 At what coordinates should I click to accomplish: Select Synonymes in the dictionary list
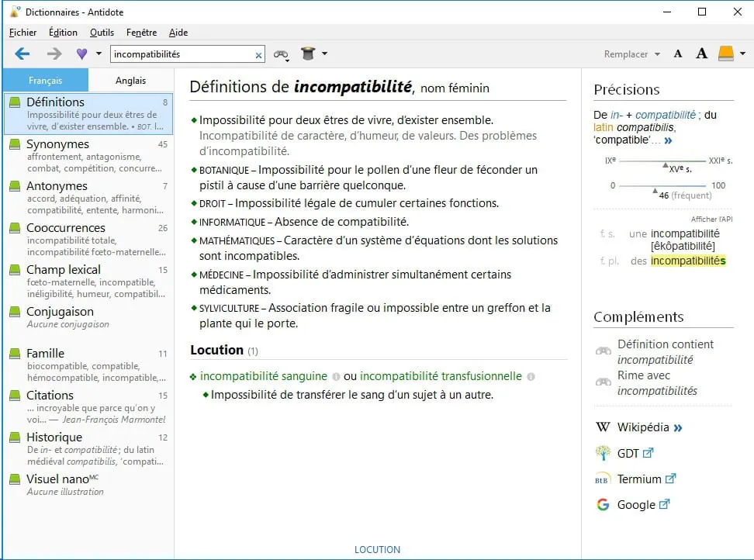pyautogui.click(x=57, y=144)
